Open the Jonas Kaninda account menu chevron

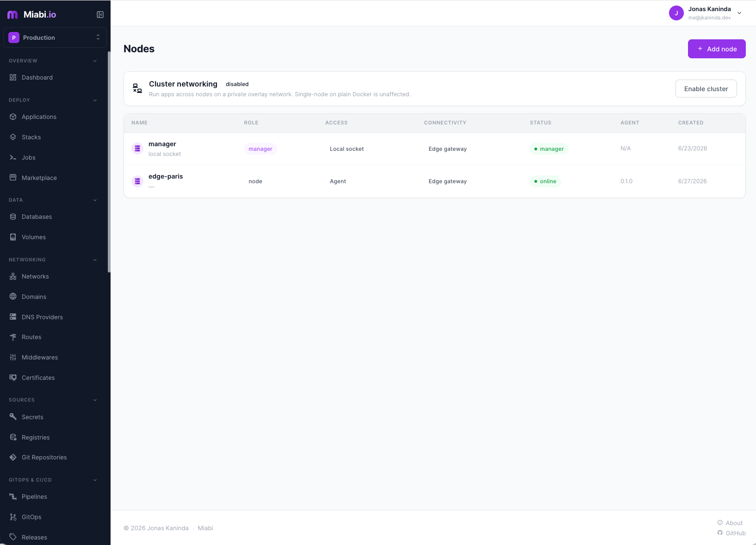[x=739, y=13]
